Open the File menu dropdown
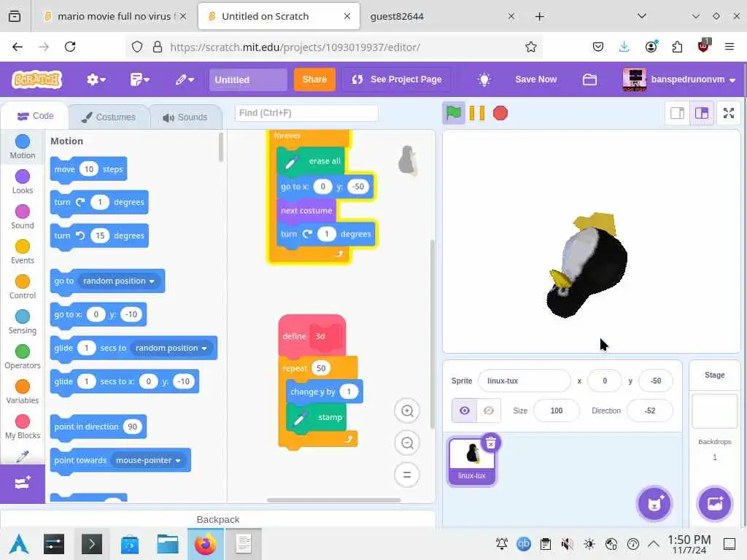Viewport: 747px width, 560px height. (139, 79)
